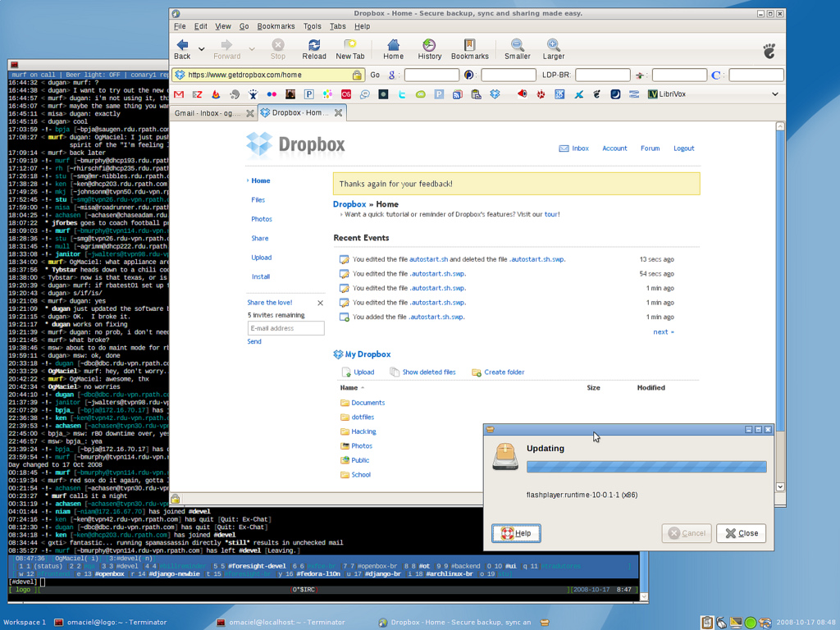Go to the Home page icon
The height and width of the screenshot is (630, 840).
pyautogui.click(x=393, y=48)
